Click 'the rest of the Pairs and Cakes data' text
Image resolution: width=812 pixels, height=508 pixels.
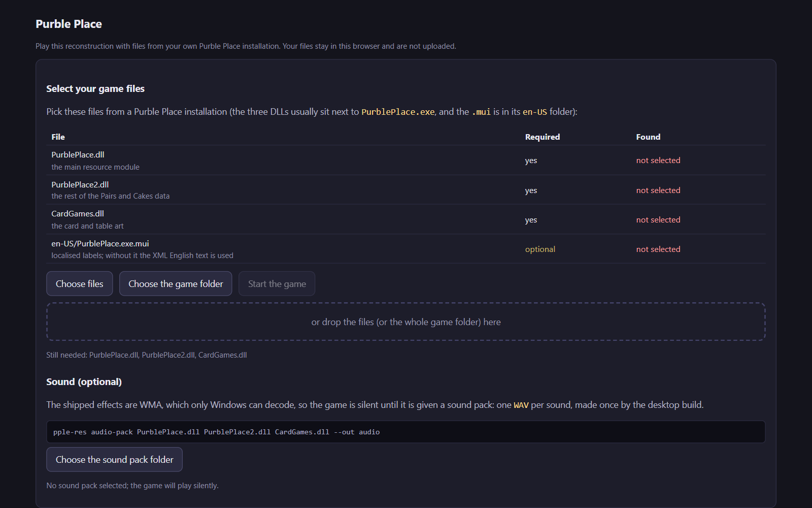[x=111, y=196]
